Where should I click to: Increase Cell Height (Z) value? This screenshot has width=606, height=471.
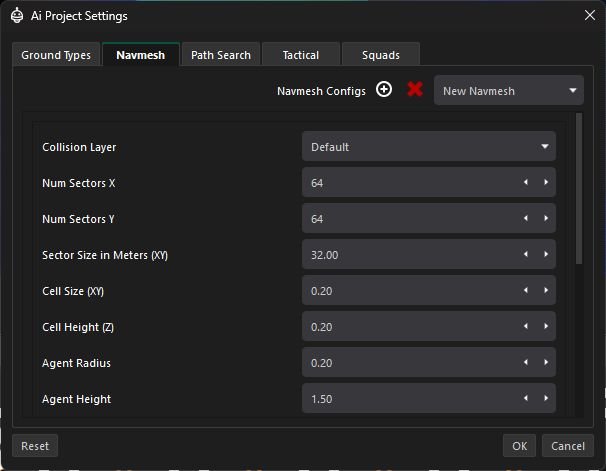point(546,326)
